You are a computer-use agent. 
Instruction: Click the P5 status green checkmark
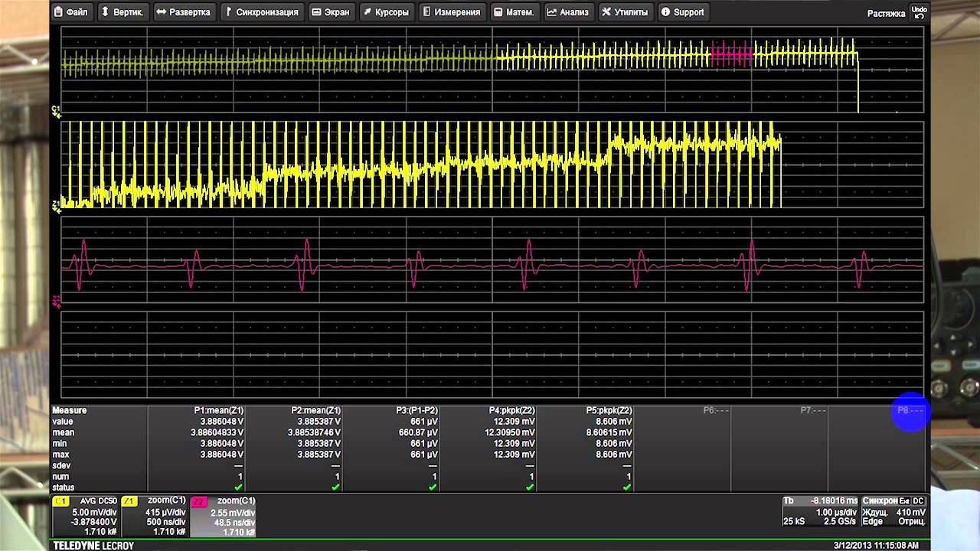[x=627, y=487]
